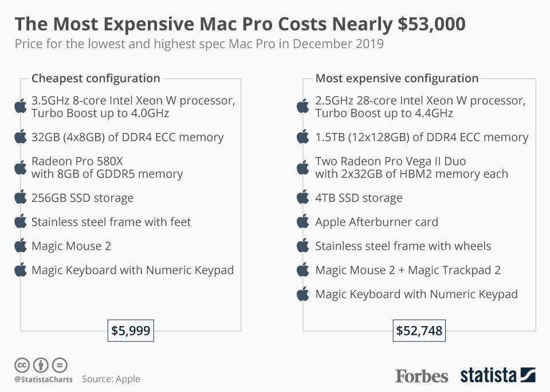Select the Cheapest configuration heading

click(96, 79)
